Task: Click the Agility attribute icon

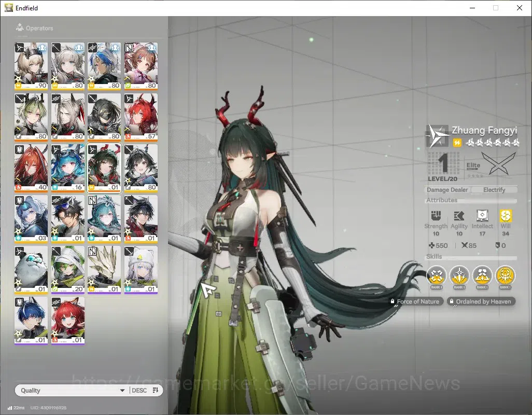Action: click(459, 216)
